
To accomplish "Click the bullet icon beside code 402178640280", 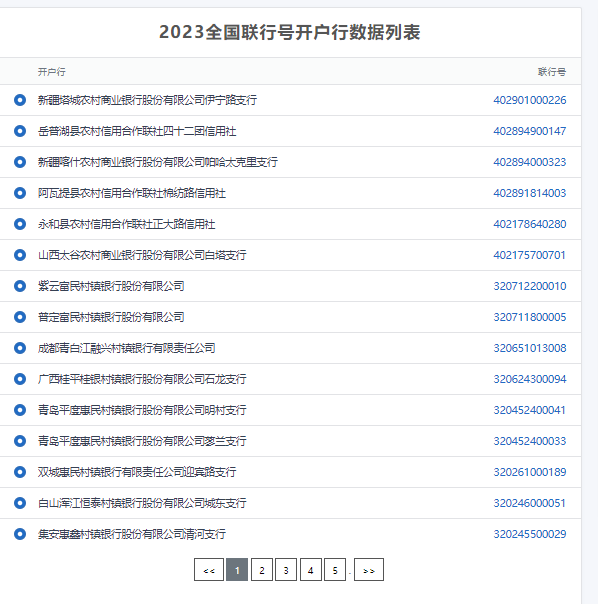I will (x=20, y=224).
